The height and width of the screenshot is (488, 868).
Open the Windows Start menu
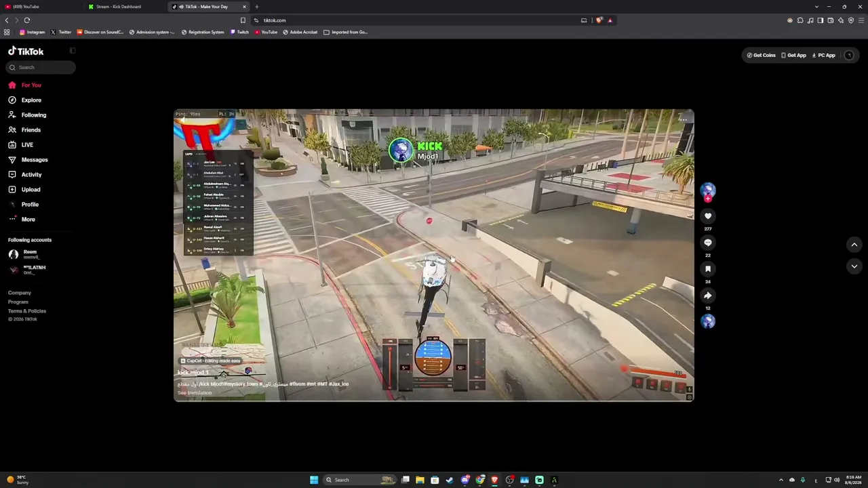click(x=314, y=480)
